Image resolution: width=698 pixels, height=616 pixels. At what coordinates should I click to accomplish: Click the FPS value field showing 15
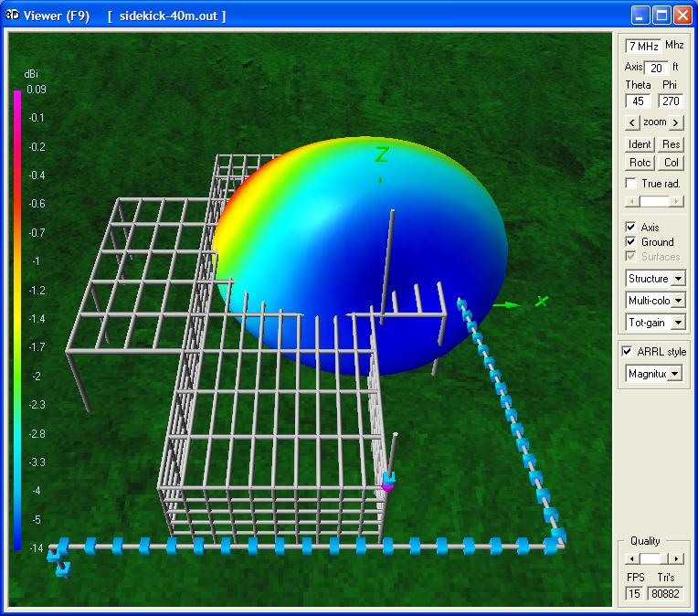coord(634,593)
